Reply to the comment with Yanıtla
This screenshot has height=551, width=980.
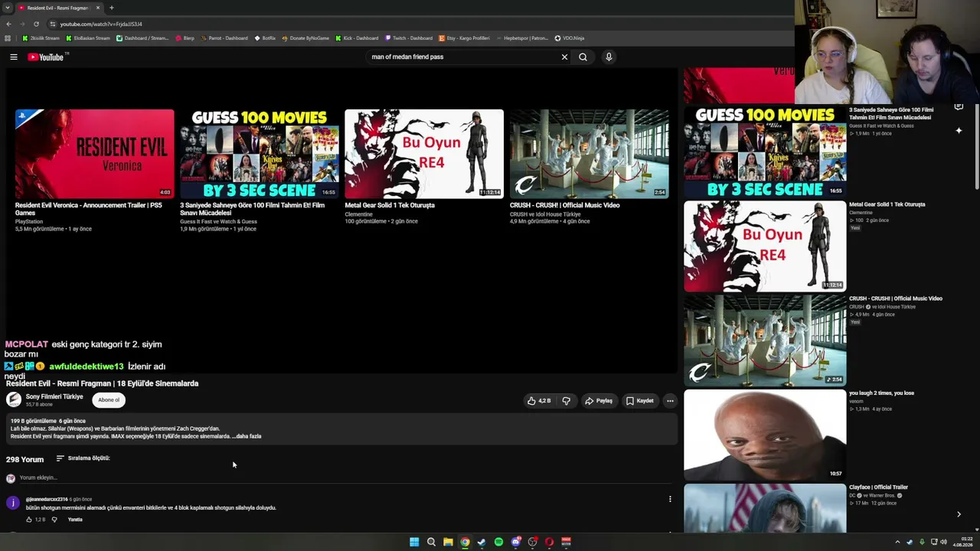point(75,520)
